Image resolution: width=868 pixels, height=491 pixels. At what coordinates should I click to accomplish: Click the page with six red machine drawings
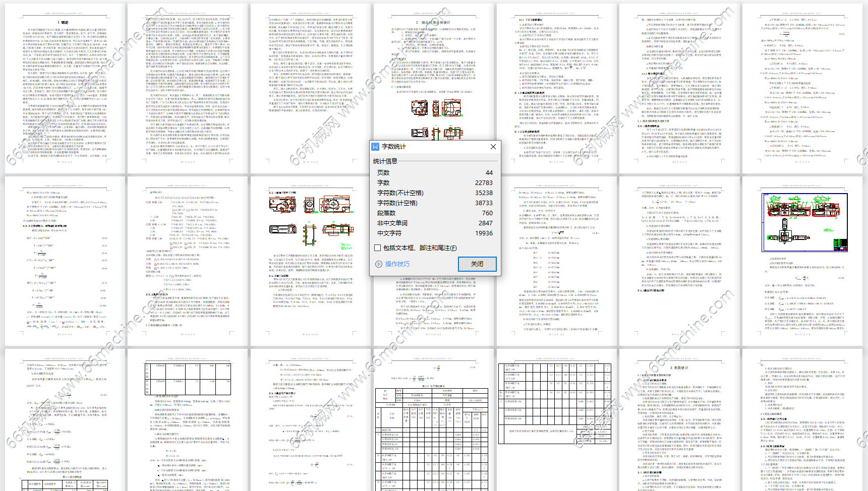[311, 261]
